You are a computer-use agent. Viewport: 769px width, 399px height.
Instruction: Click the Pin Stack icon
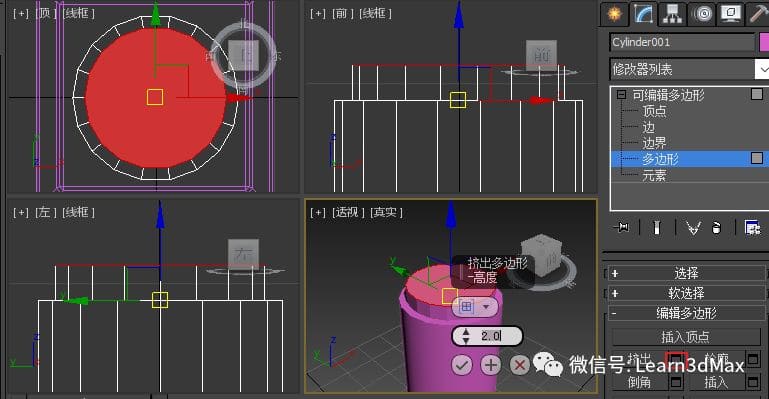click(621, 227)
